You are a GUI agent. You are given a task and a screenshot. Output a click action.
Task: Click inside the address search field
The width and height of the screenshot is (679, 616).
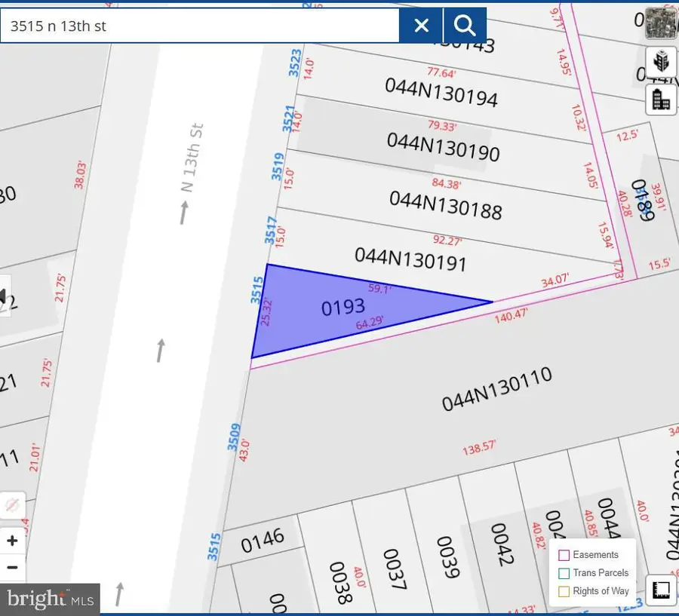click(200, 25)
